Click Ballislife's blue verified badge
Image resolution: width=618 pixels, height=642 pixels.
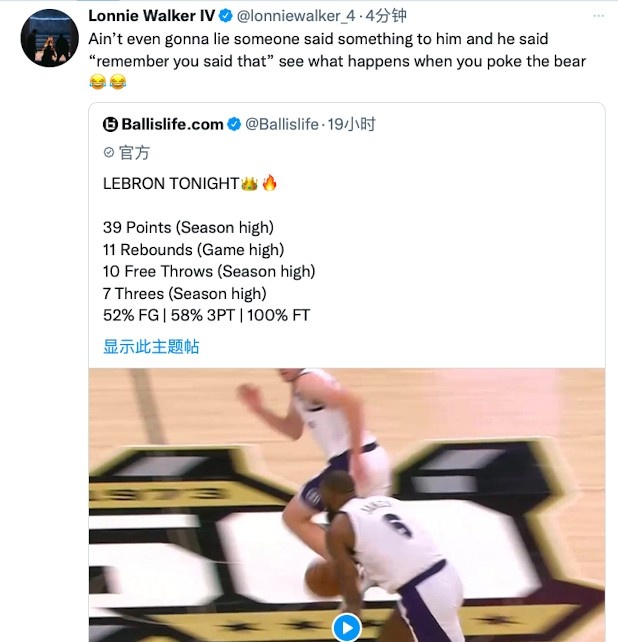234,124
